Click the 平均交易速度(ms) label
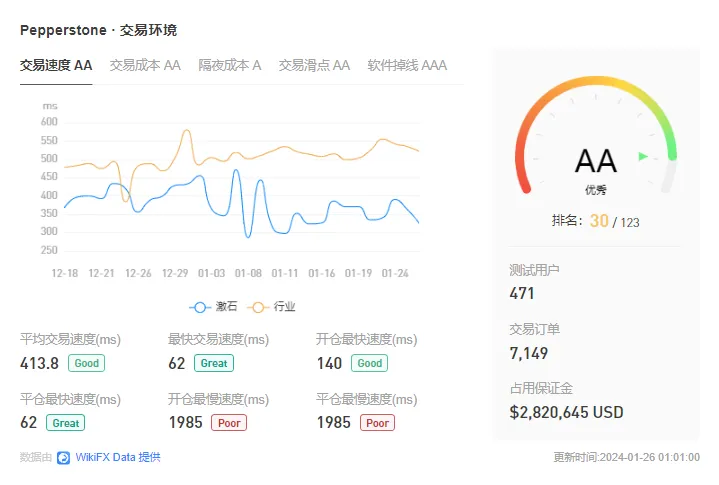 [x=70, y=340]
